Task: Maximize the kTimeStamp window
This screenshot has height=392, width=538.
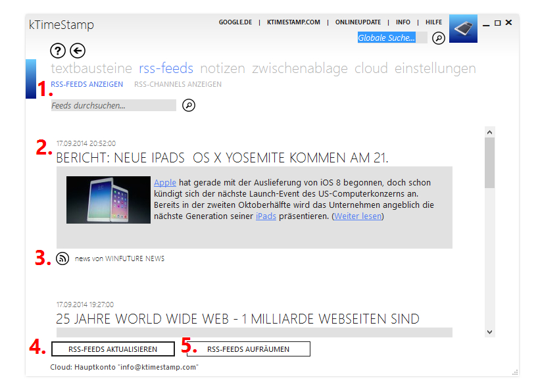Action: [497, 22]
